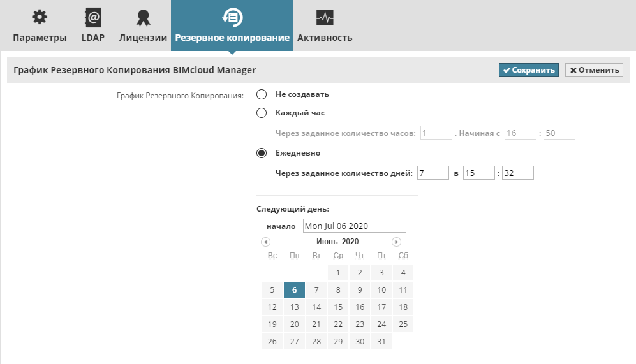Switch to the Активность tab label

pos(325,38)
